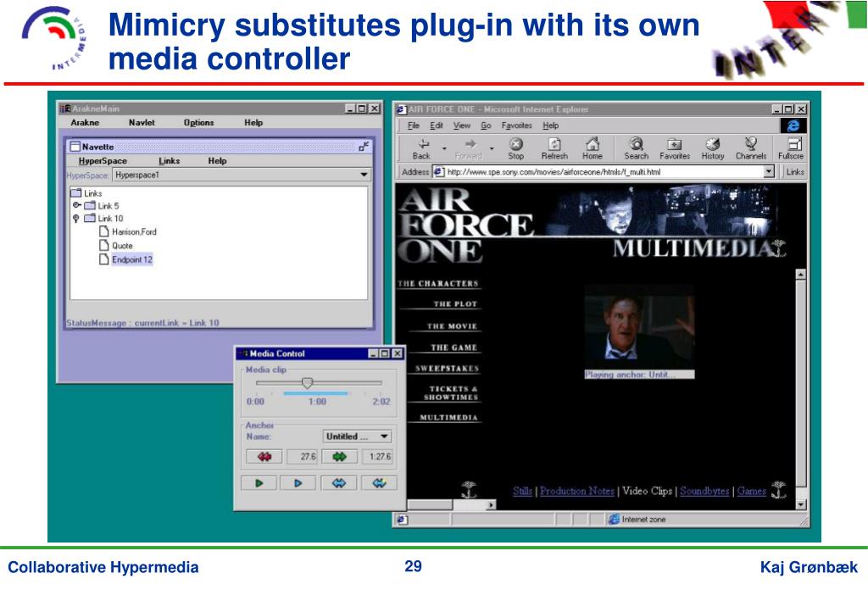868x601 pixels.
Task: Open the View menu in Internet Explorer
Action: (462, 125)
